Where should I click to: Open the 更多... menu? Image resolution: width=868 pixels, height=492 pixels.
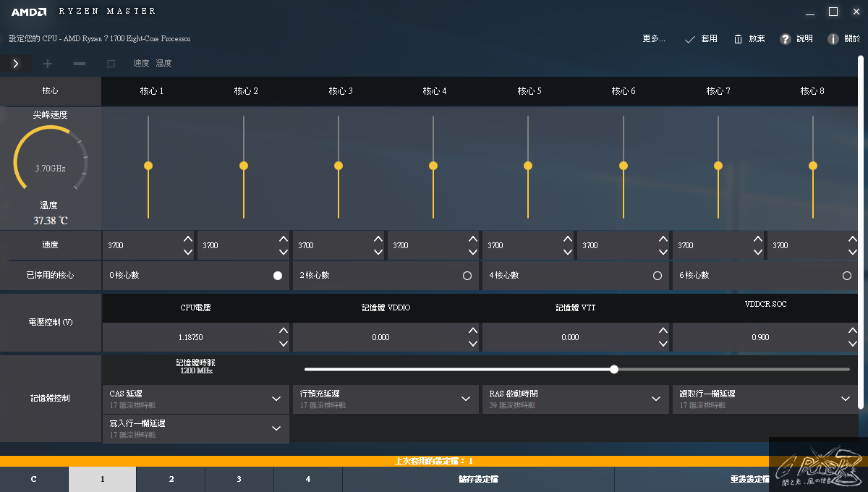(654, 39)
